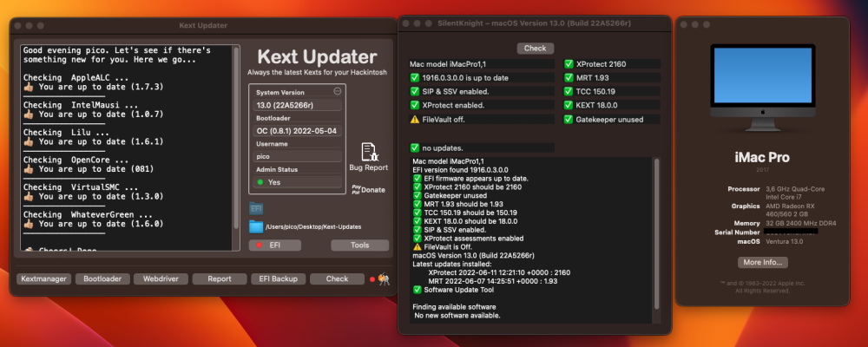Click the Username pico field
868x347 pixels.
(x=299, y=157)
